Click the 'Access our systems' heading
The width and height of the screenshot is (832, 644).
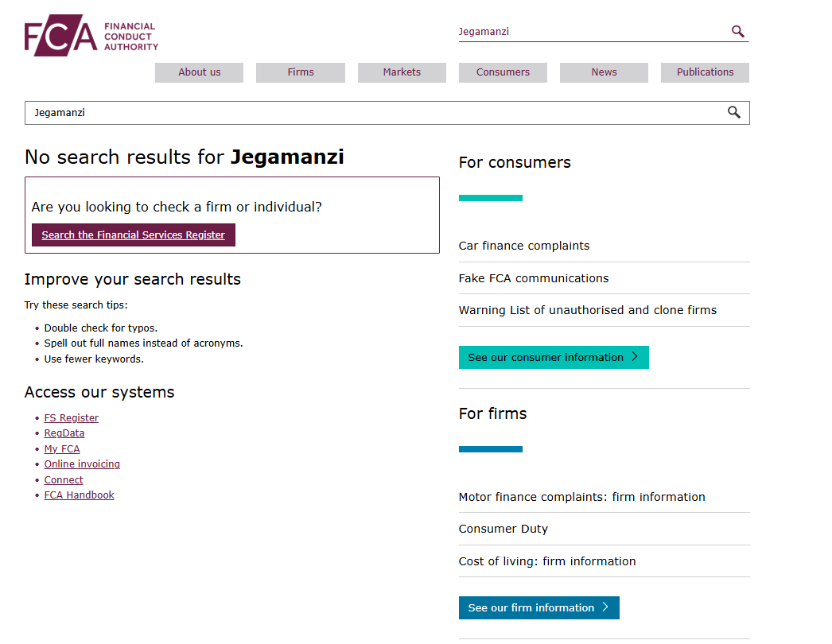(x=99, y=392)
